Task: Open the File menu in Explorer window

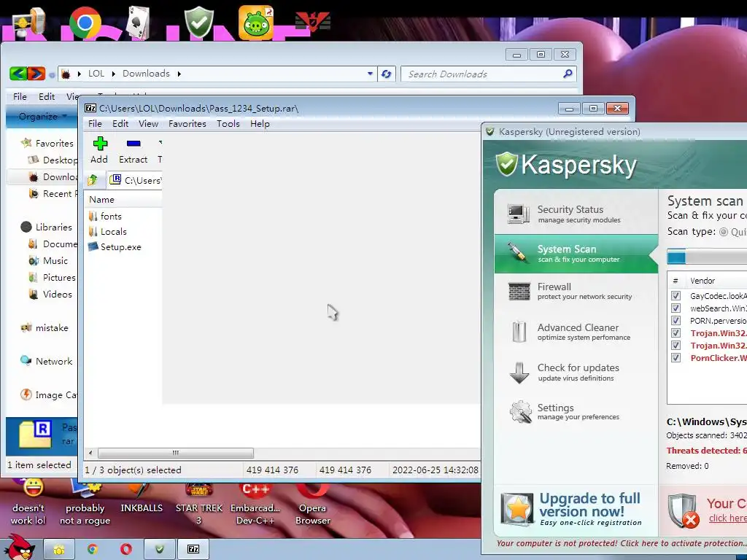Action: tap(20, 97)
